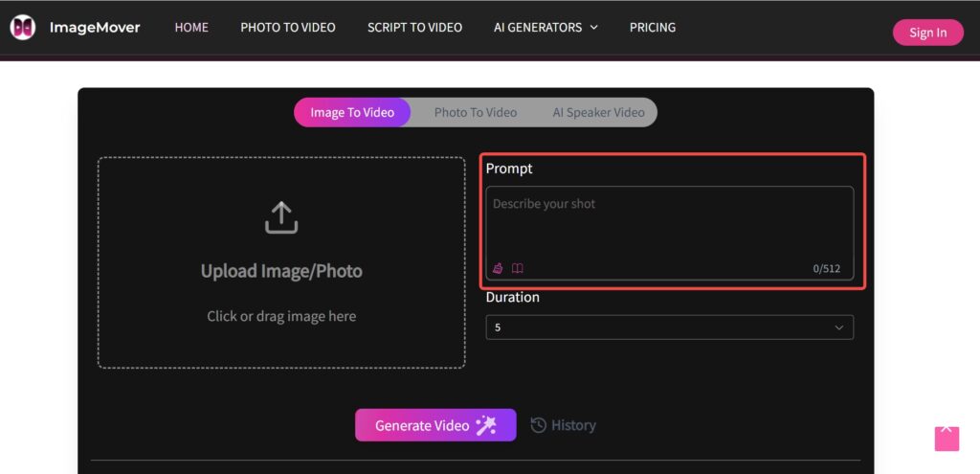This screenshot has width=980, height=474.
Task: Click the upload arrow icon
Action: 281,217
